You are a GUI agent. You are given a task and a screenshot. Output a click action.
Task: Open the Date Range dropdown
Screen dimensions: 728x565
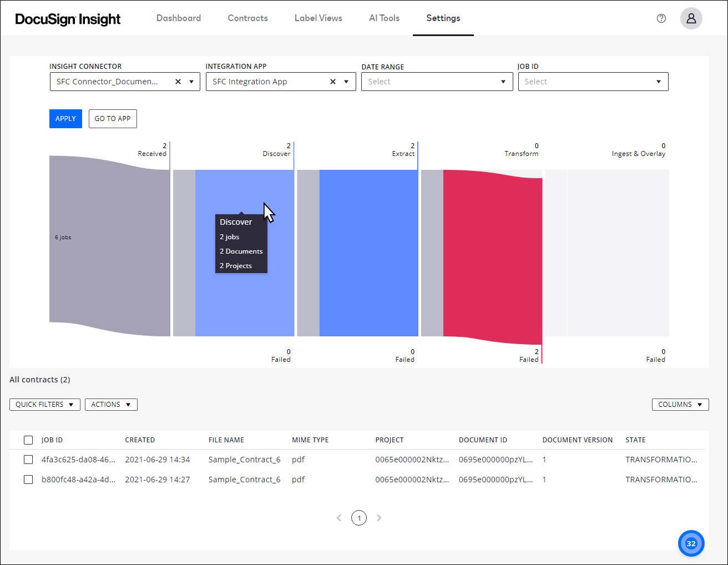coord(437,82)
